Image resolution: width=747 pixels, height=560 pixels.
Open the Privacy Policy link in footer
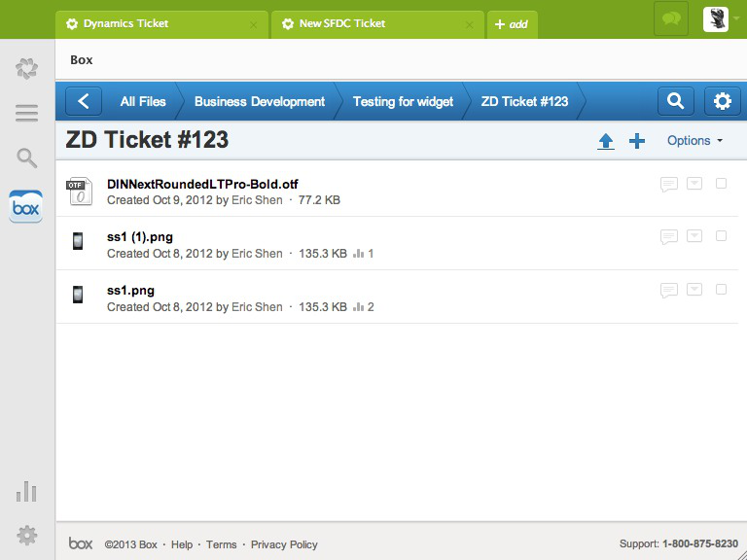[284, 544]
